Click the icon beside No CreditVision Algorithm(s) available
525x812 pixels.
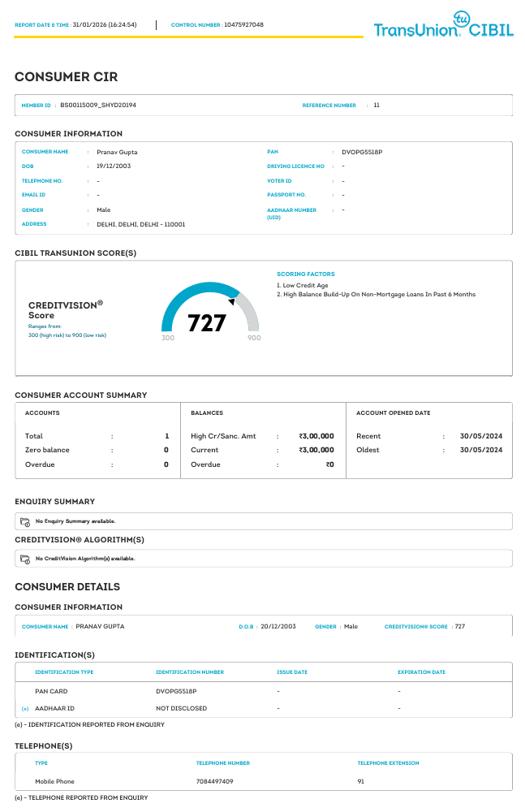click(x=25, y=559)
